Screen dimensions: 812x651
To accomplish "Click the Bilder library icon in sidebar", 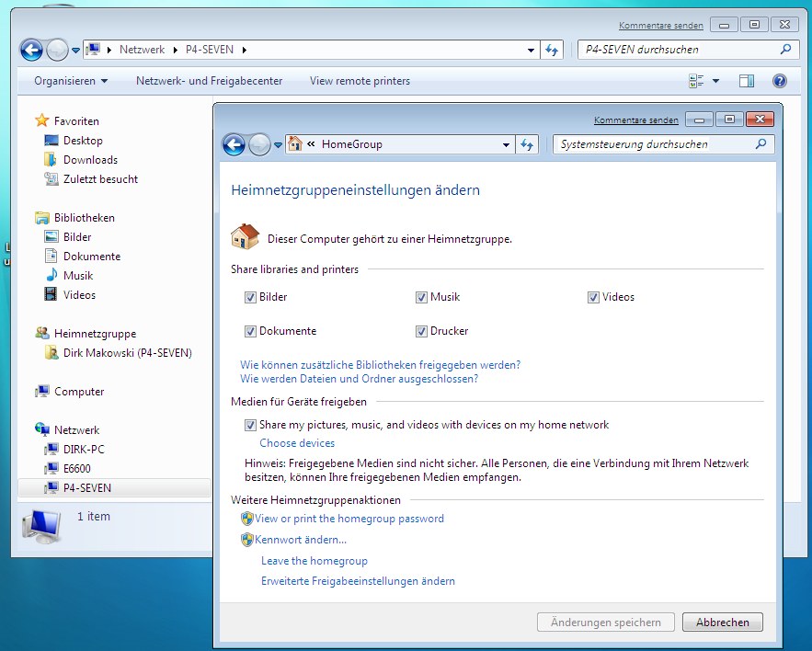I will (x=51, y=236).
